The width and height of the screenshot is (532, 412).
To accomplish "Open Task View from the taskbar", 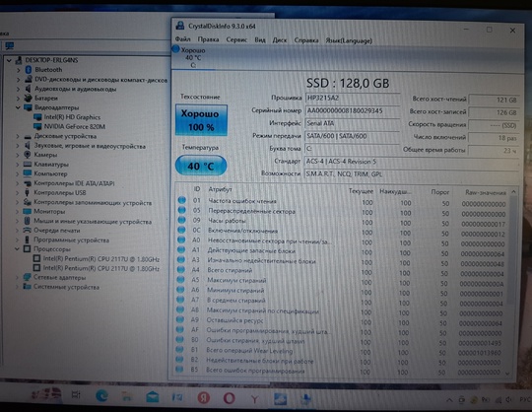I will (76, 394).
